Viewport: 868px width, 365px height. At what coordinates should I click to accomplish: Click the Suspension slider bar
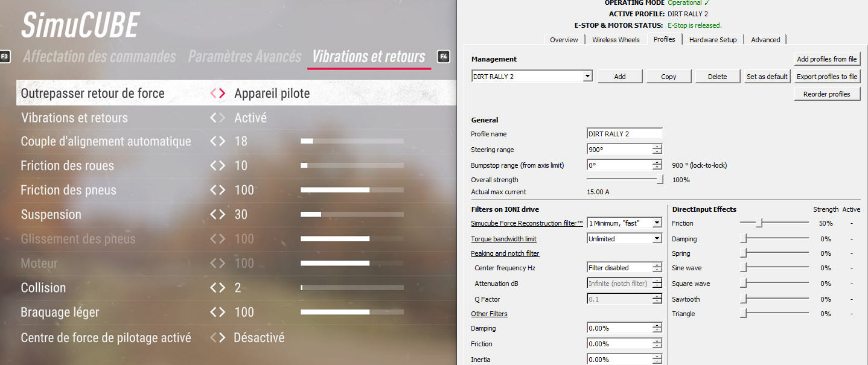tap(352, 214)
